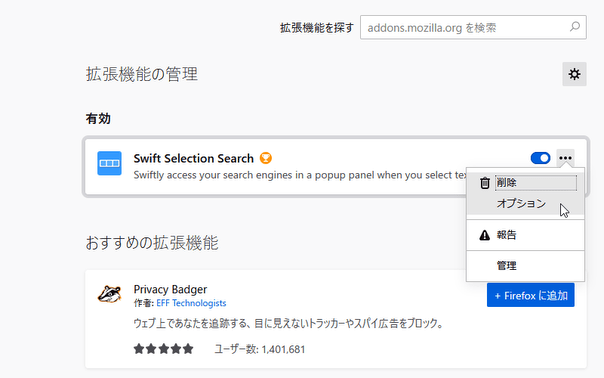Click the gear tools icon for extensions
604x378 pixels.
pos(574,74)
